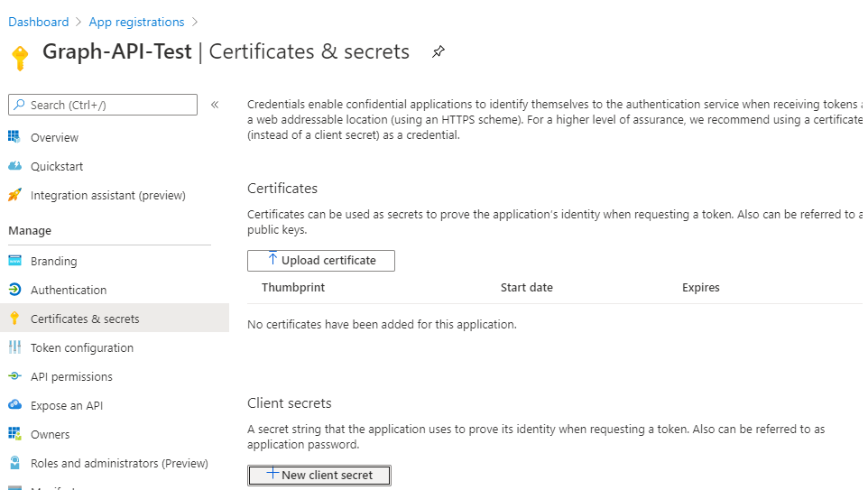Click the Overview grid icon

(14, 136)
